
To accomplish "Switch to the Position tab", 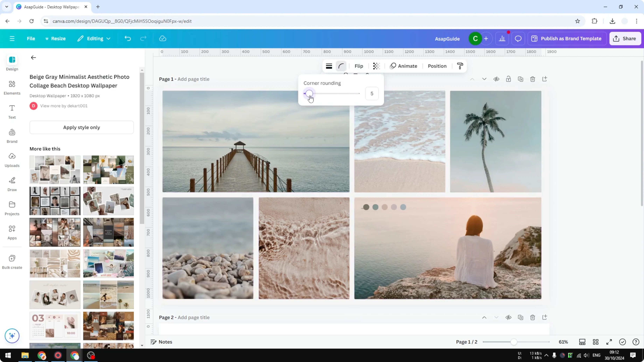I will click(437, 66).
